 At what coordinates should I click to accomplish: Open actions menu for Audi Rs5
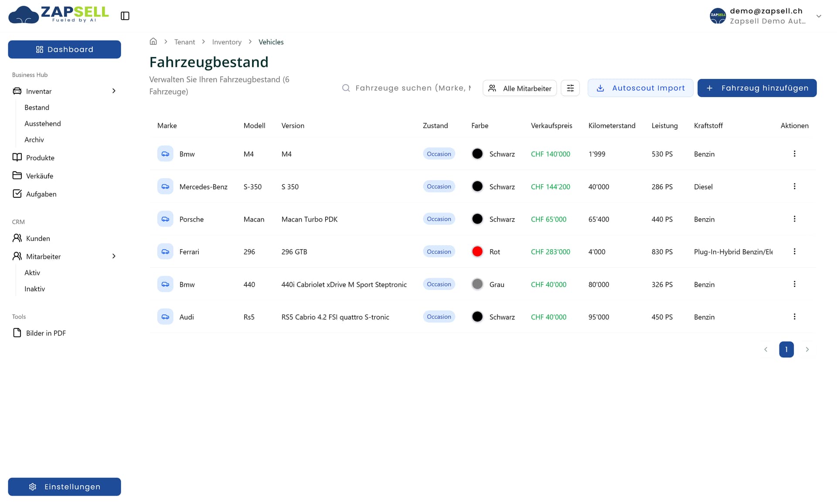(x=794, y=317)
